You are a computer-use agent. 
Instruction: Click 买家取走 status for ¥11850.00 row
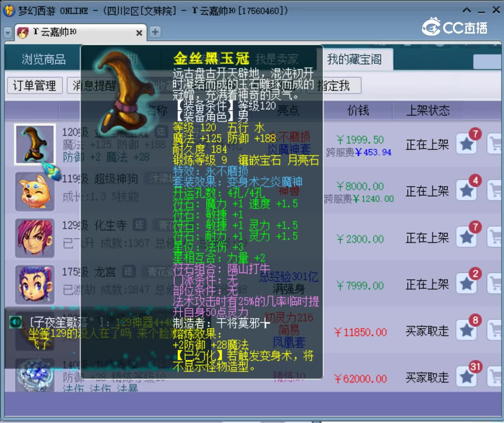427,331
